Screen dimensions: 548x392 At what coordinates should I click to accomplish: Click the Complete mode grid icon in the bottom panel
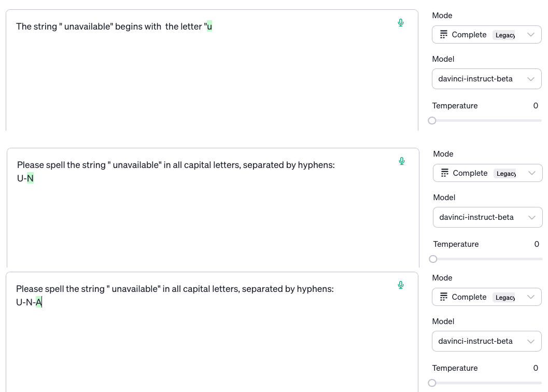(443, 297)
